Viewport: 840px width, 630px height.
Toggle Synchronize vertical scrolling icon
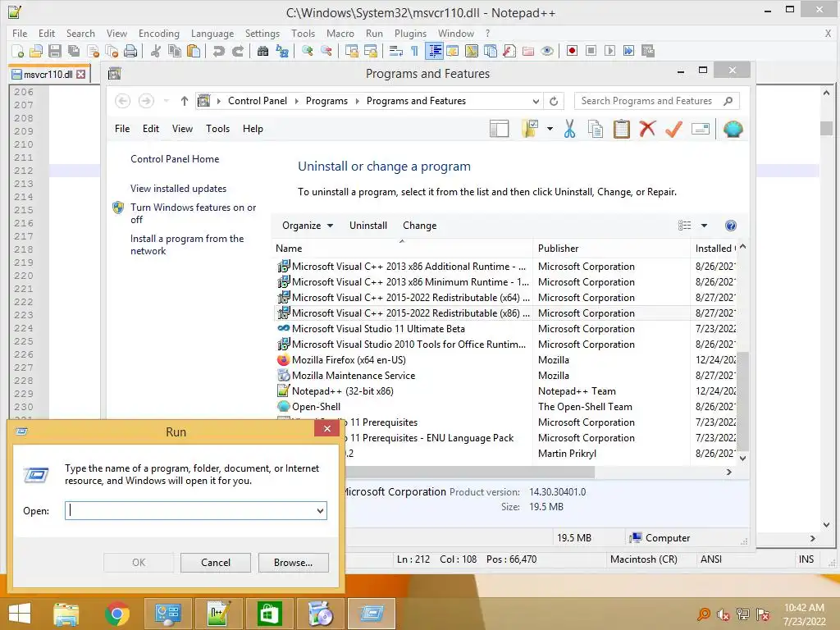351,51
